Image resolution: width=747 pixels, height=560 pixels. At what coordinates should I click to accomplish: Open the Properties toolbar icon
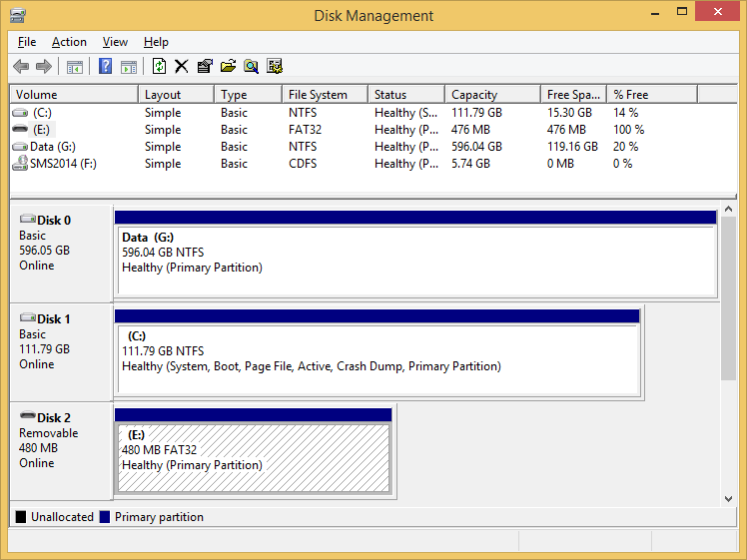click(x=205, y=66)
